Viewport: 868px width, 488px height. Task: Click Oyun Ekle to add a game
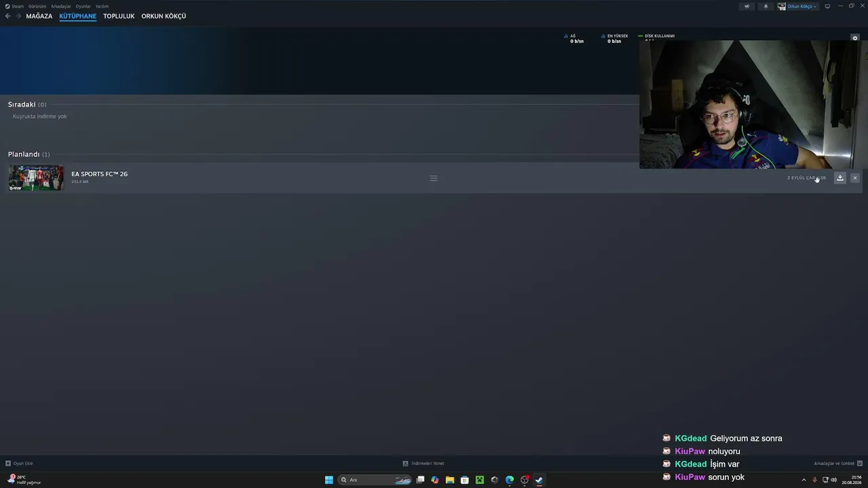point(19,464)
